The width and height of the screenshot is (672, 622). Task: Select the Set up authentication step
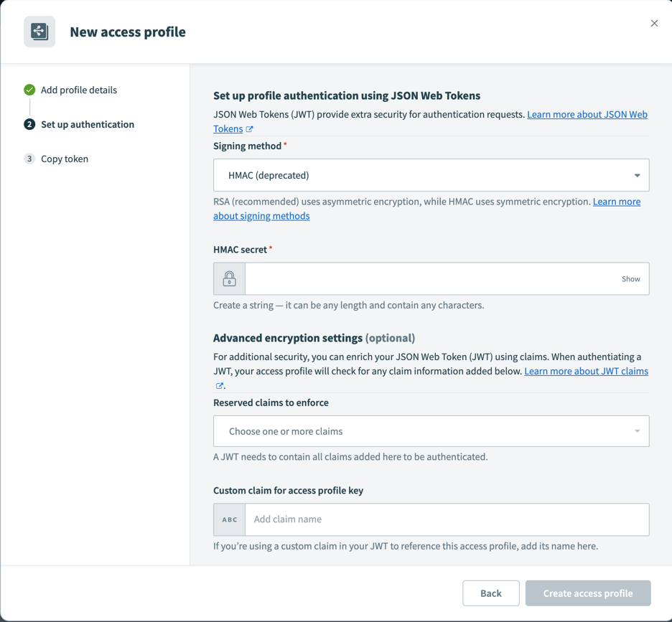click(88, 124)
